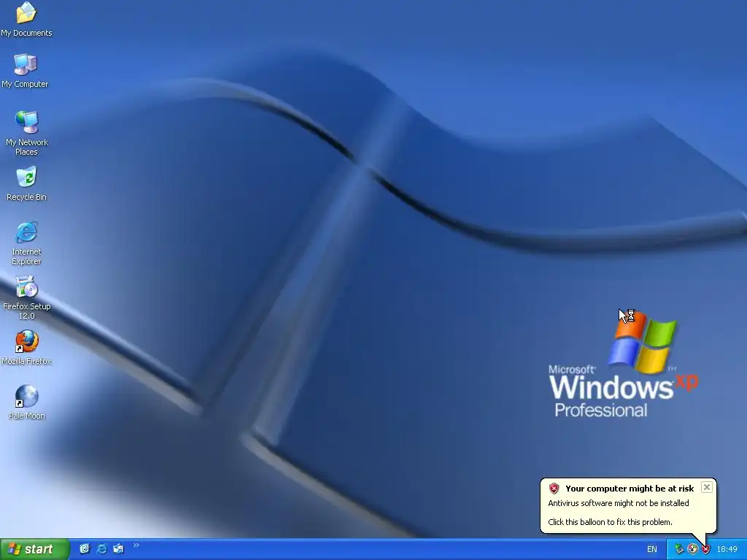Open the EN language bar indicator
This screenshot has height=560, width=747.
tap(651, 549)
